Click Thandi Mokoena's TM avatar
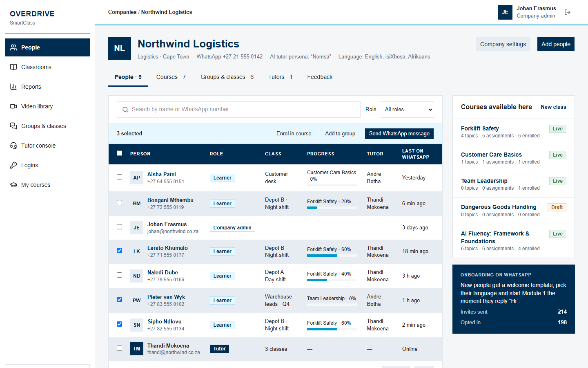 [137, 349]
